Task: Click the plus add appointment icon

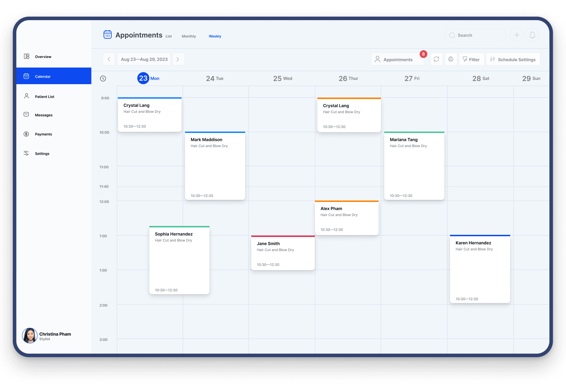Action: click(x=517, y=35)
